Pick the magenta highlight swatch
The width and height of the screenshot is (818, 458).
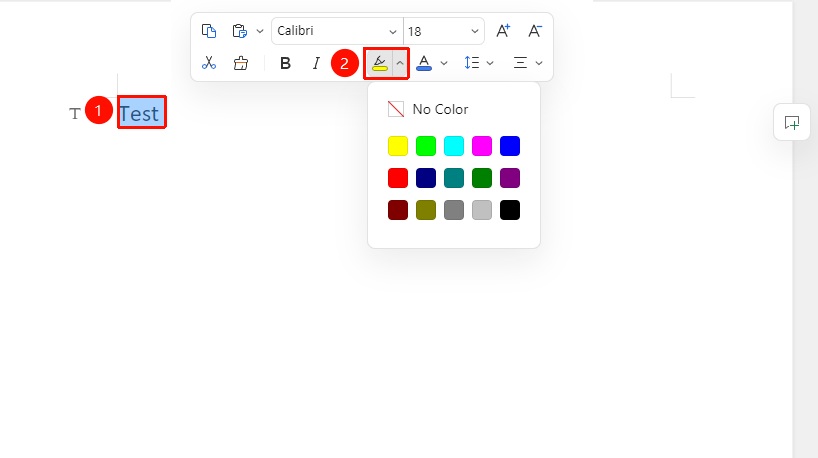coord(482,146)
